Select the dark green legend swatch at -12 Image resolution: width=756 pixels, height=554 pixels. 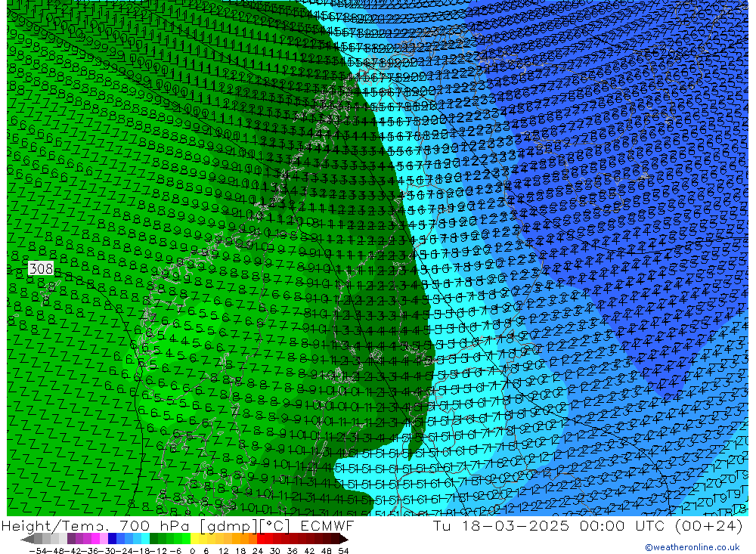pyautogui.click(x=153, y=539)
